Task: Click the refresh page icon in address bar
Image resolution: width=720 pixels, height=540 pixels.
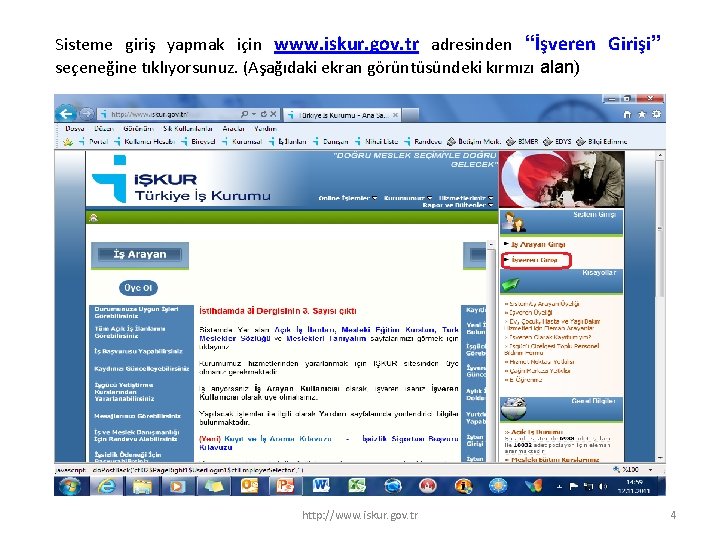Action: (x=264, y=114)
